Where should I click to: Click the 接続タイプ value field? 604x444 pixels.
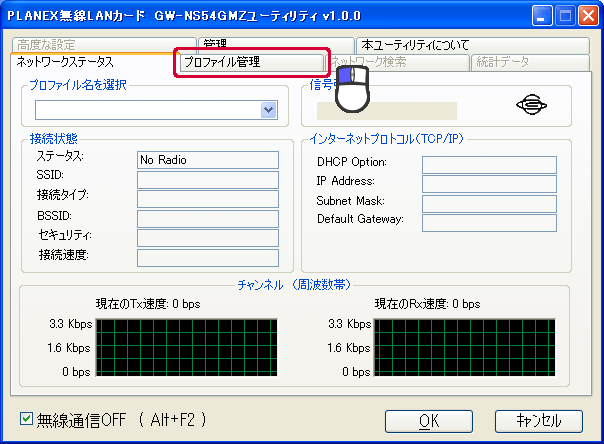[208, 199]
